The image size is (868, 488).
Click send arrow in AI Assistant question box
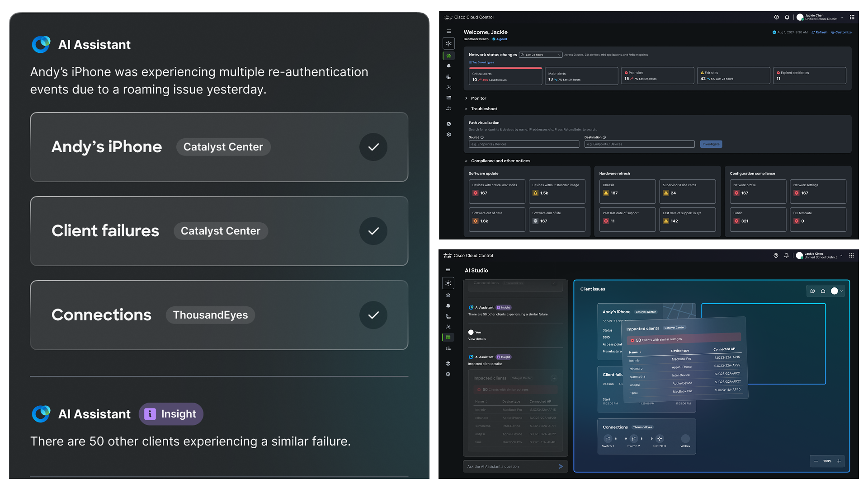[x=561, y=466]
